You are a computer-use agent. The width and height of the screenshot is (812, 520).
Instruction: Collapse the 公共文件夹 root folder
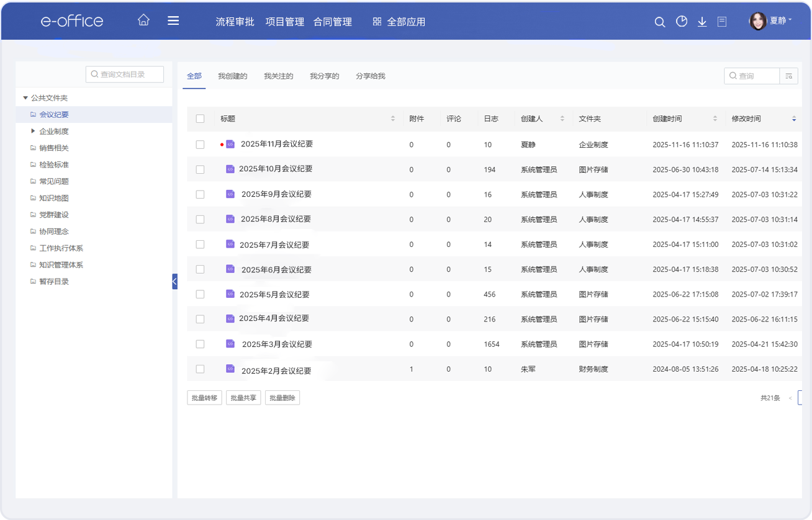click(25, 98)
